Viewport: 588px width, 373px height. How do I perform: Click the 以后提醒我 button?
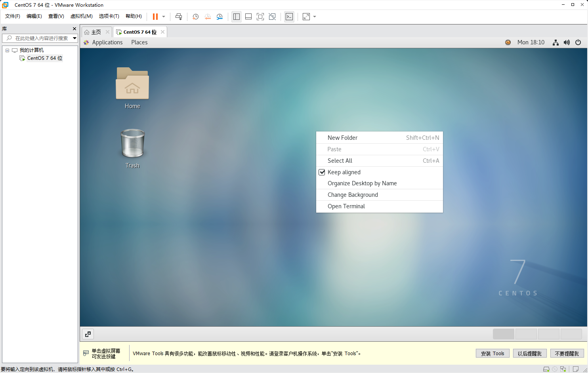point(530,354)
